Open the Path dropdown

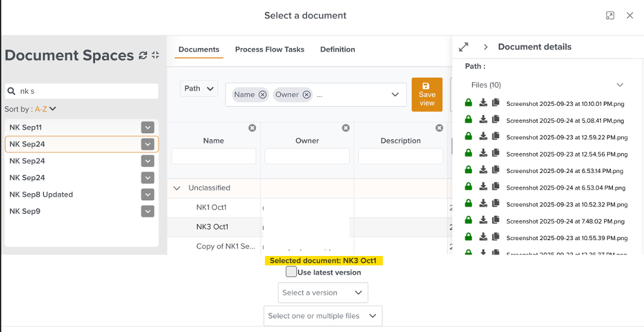click(x=199, y=89)
